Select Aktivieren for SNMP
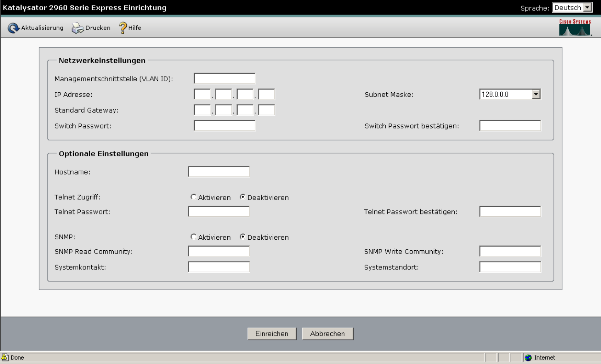Viewport: 601px width, 364px height. [x=193, y=237]
